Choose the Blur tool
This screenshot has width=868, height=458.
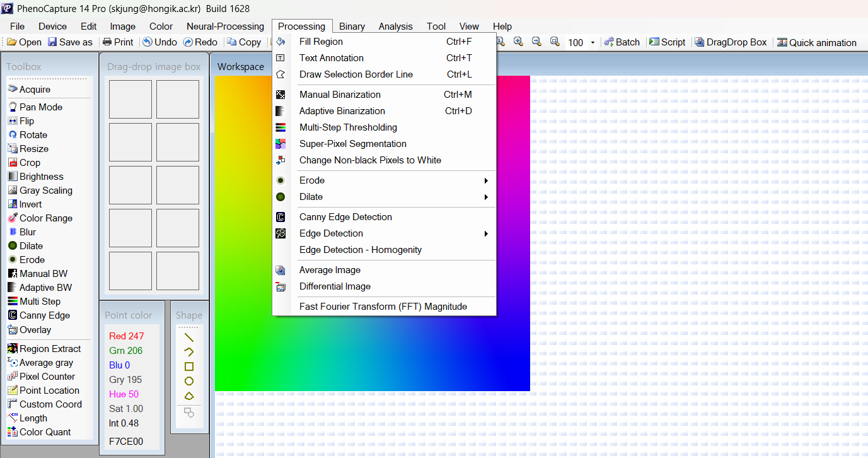(x=23, y=232)
